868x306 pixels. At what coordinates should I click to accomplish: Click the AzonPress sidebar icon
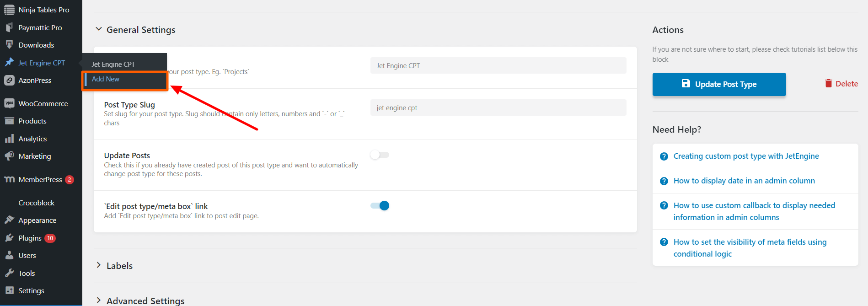9,80
